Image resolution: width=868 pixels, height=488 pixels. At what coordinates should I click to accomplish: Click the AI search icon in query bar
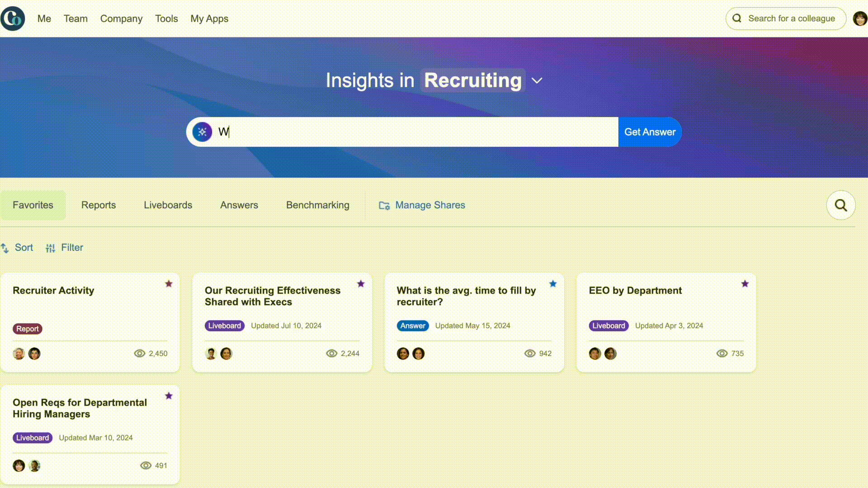pyautogui.click(x=203, y=131)
